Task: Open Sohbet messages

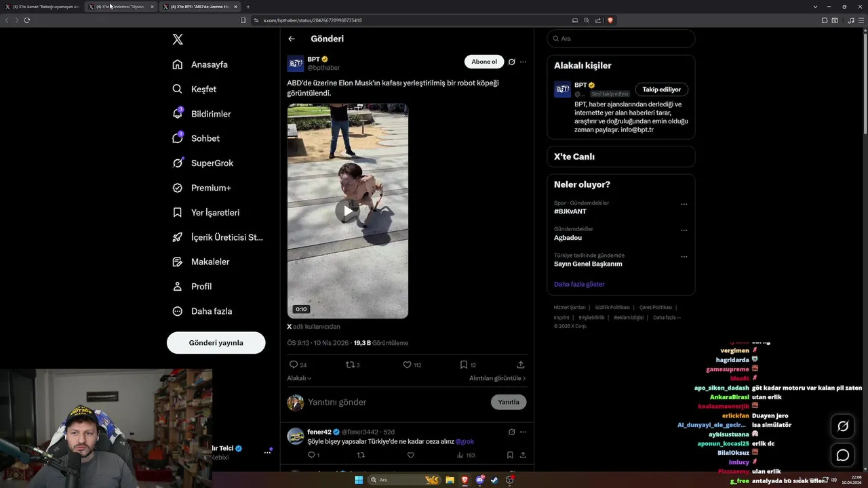Action: tap(196, 138)
